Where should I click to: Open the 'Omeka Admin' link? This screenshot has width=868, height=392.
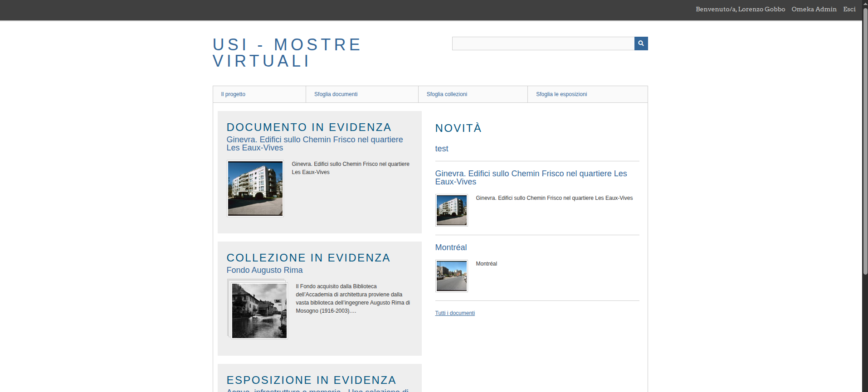[814, 9]
